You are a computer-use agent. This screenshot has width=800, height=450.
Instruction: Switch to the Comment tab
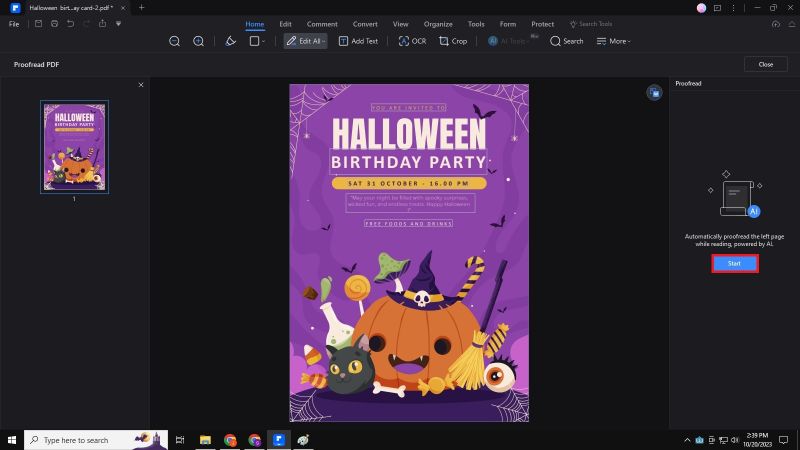(x=322, y=23)
